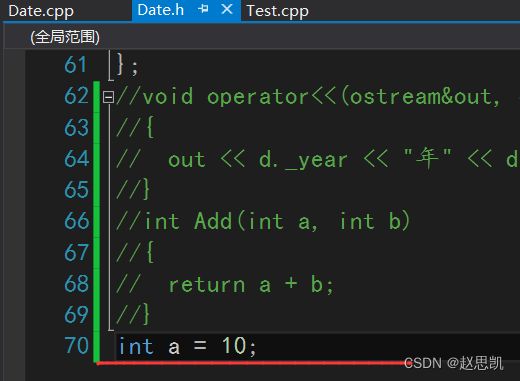Screen dimensions: 520x381
Task: Open the Test.cpp tab
Action: pos(277,11)
